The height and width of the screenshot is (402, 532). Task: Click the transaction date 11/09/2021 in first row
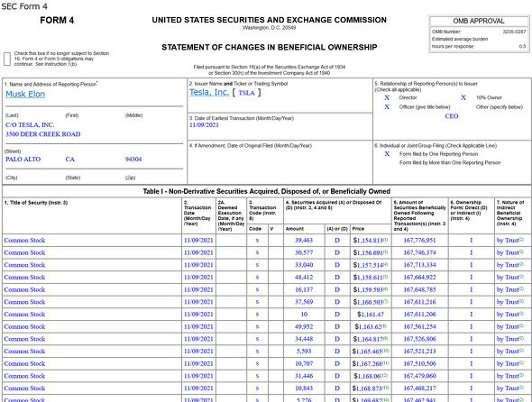(x=198, y=240)
